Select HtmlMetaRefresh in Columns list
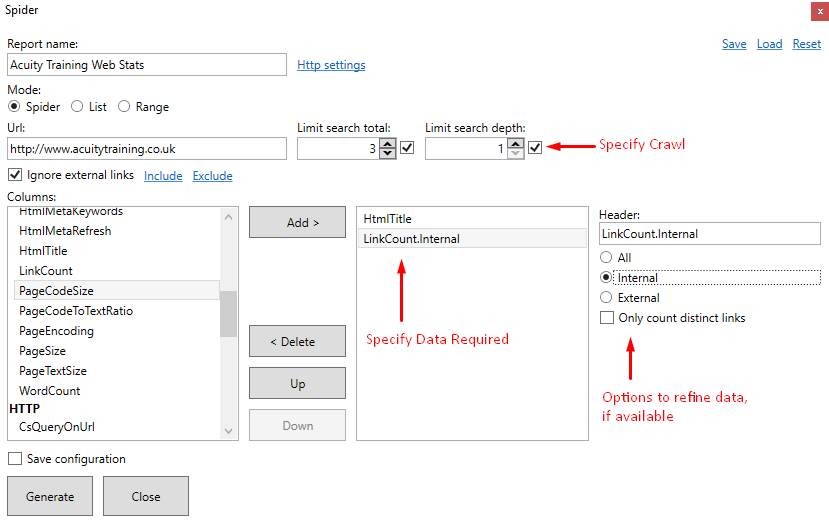This screenshot has width=829, height=524. [117, 231]
